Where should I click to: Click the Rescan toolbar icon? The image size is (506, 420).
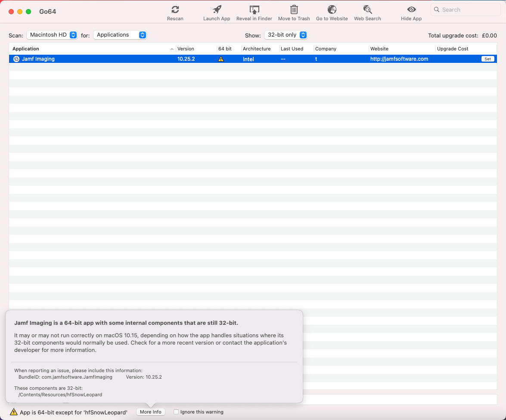175,10
